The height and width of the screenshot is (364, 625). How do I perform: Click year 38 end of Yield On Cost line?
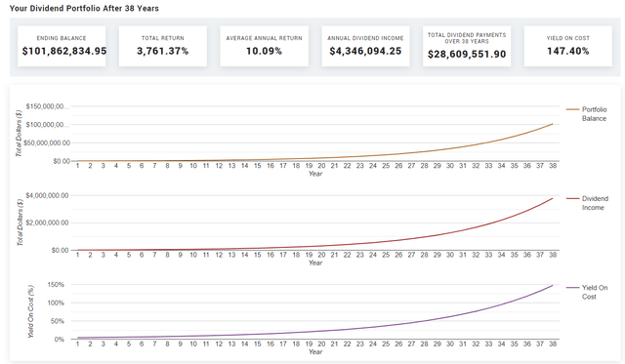coord(553,286)
